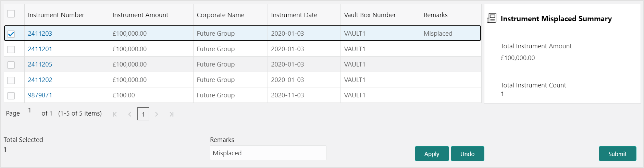Open instrument number 2411203 link

point(40,33)
